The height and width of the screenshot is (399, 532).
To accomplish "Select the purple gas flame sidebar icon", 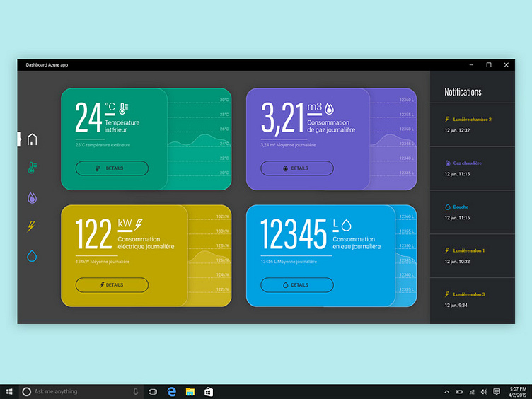I will [32, 197].
